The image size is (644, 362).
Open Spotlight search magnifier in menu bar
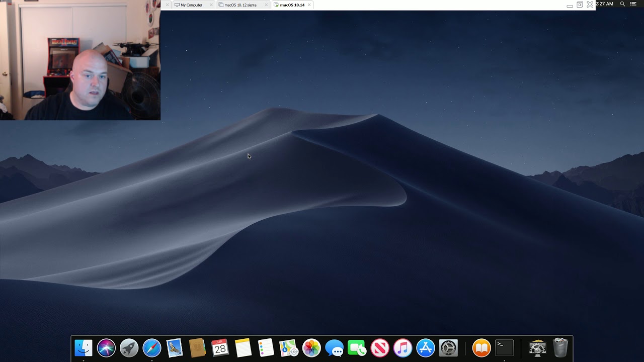coord(622,4)
